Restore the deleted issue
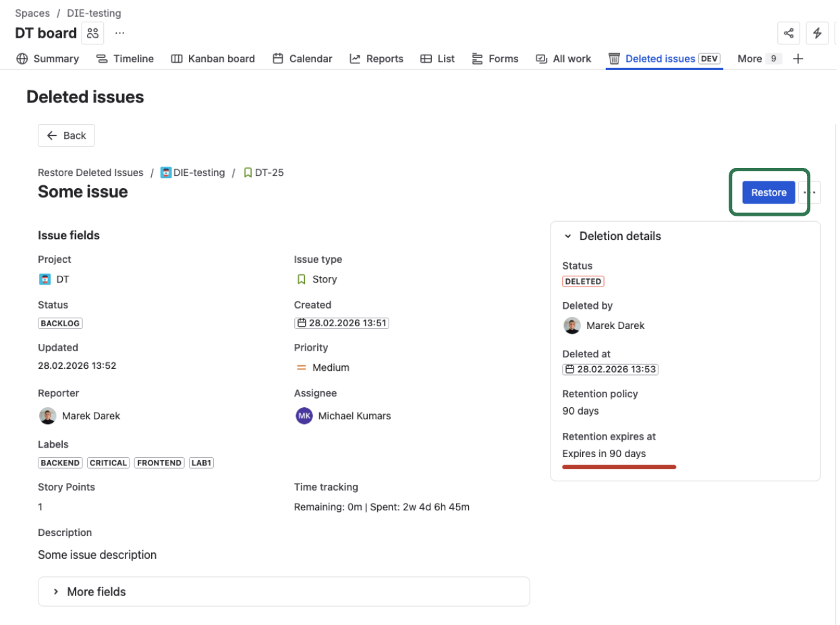Screen dimensions: 840x625 point(768,193)
